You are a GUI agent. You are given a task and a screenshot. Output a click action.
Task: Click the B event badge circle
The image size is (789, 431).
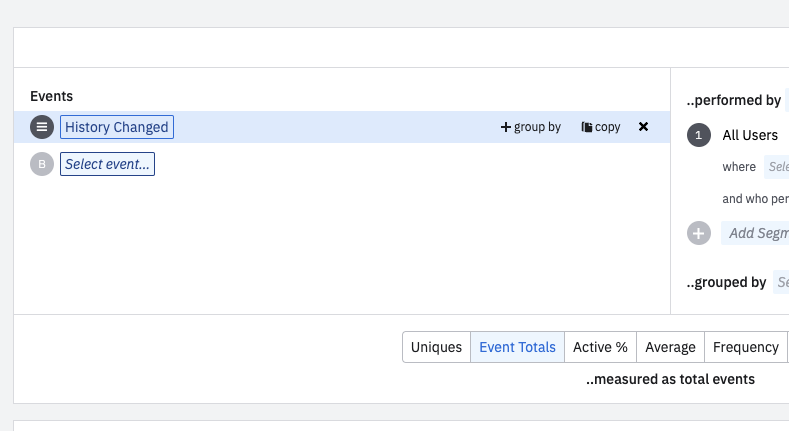coord(42,164)
